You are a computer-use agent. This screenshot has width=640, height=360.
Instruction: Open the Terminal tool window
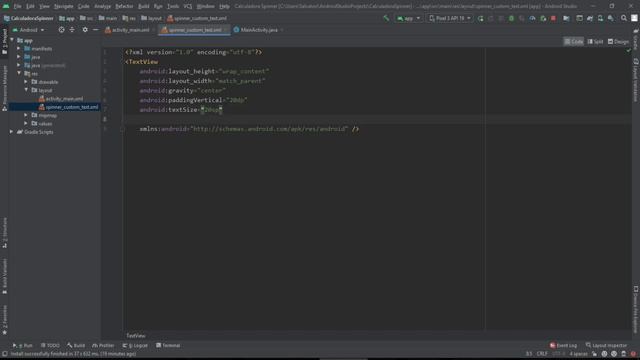(168, 345)
